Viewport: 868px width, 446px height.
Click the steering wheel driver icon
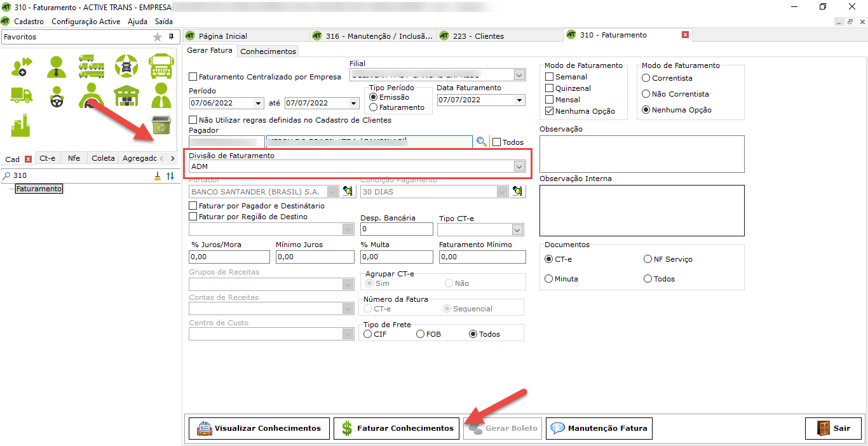point(57,96)
